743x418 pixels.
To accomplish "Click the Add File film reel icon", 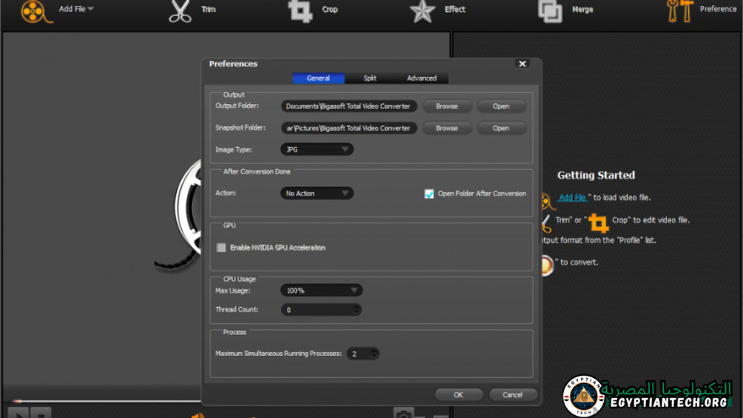I will (x=36, y=11).
